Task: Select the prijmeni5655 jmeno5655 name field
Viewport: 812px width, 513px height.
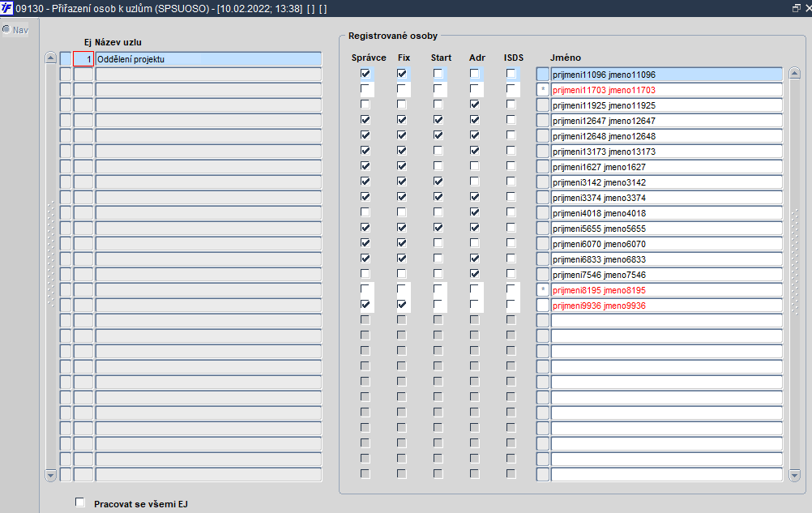Action: pos(666,229)
